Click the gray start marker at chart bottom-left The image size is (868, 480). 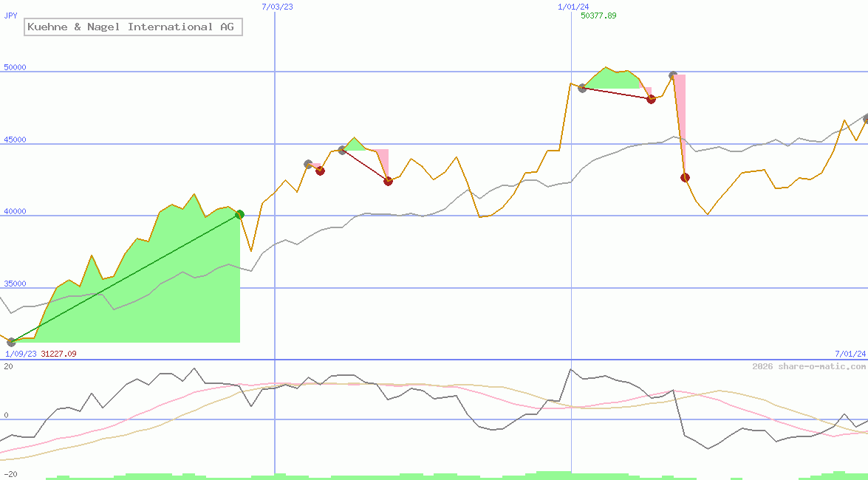pyautogui.click(x=11, y=342)
